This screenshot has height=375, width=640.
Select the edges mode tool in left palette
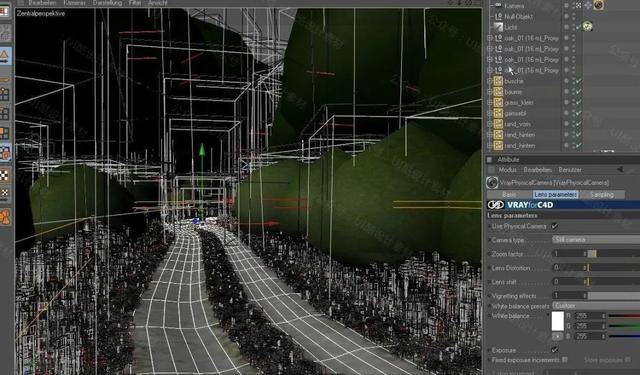tap(4, 113)
